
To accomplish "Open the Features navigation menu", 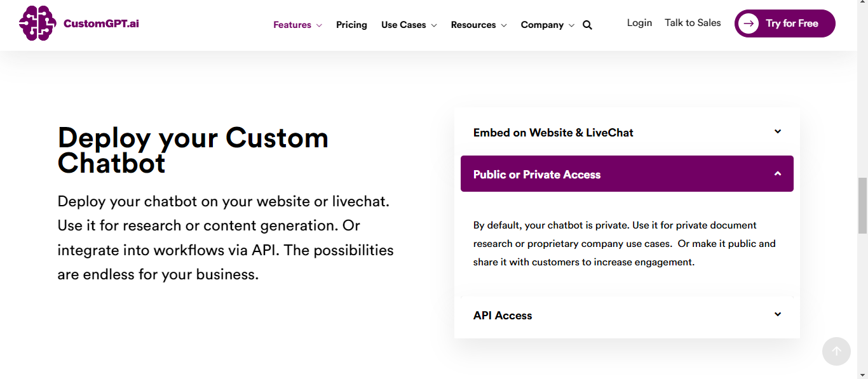I will [x=292, y=25].
